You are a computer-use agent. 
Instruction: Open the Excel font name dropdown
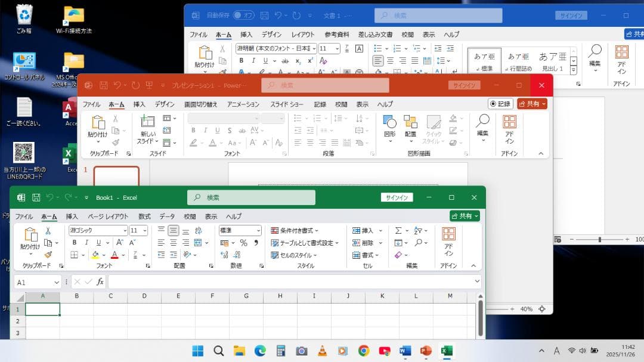click(125, 230)
